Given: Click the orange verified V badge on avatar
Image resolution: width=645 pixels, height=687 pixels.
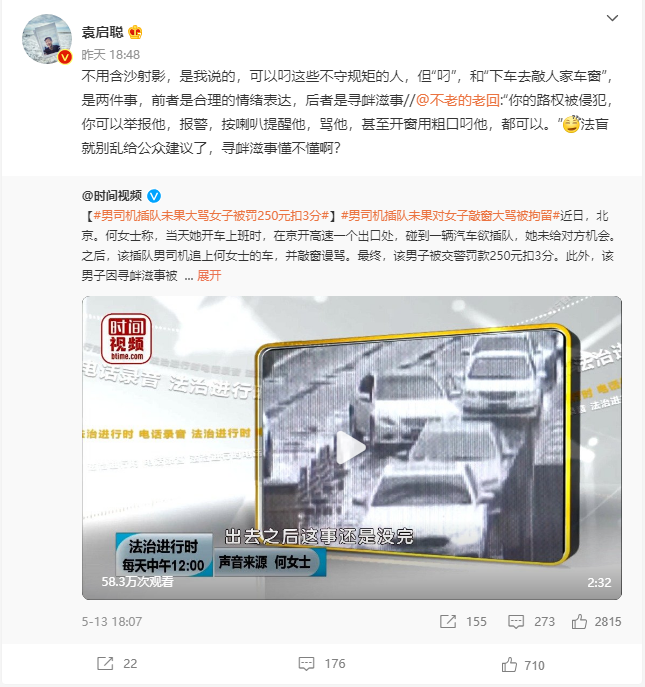Looking at the screenshot, I should coord(65,57).
